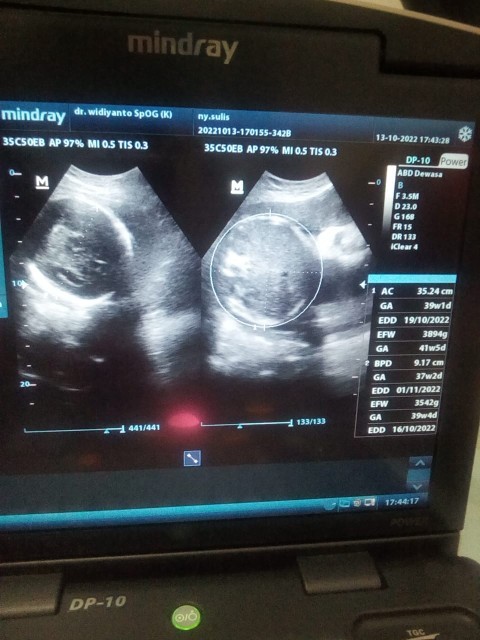Click the M marker on left image
Viewport: 480px width, 640px height.
click(42, 182)
